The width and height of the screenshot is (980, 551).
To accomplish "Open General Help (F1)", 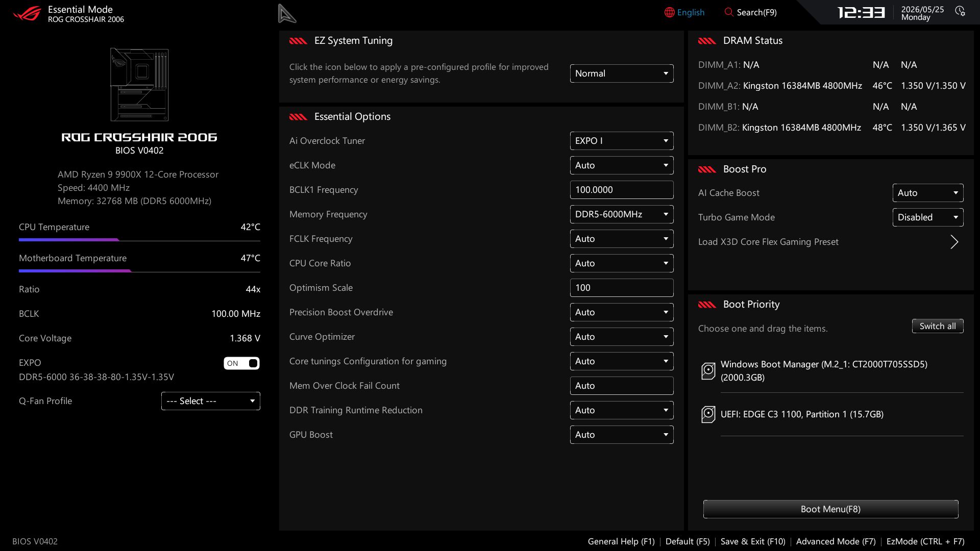I will coord(621,541).
